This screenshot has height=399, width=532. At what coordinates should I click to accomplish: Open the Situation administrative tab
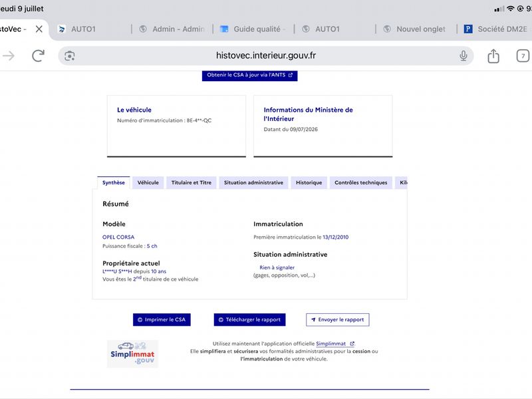pos(253,182)
